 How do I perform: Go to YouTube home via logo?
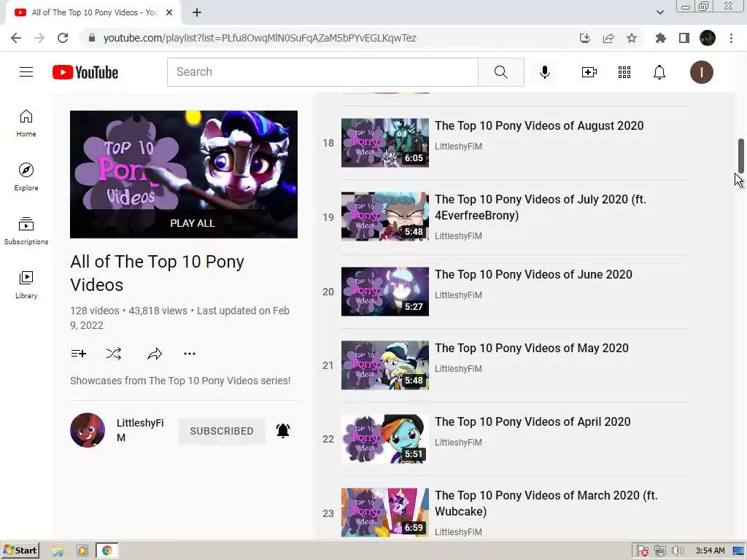(x=85, y=72)
